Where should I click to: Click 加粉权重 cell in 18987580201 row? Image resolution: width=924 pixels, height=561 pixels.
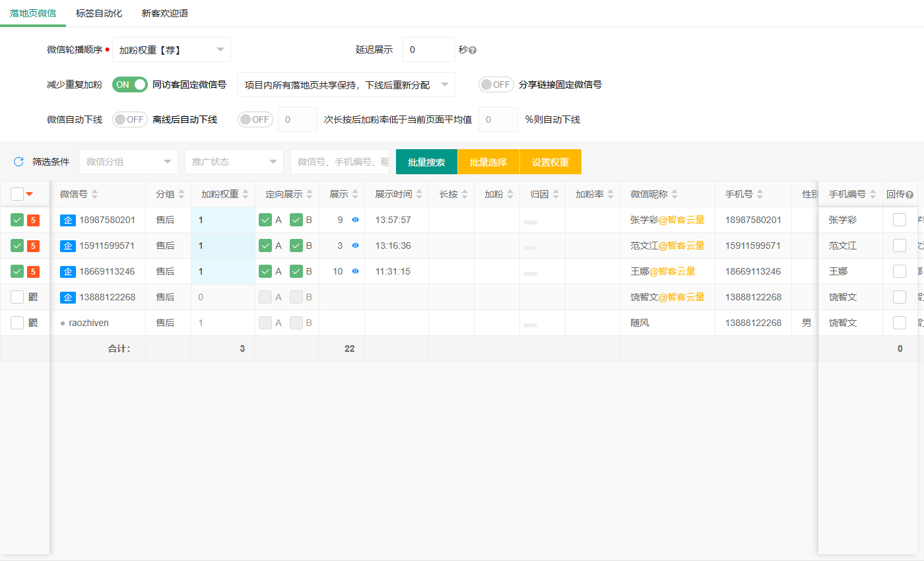(223, 220)
